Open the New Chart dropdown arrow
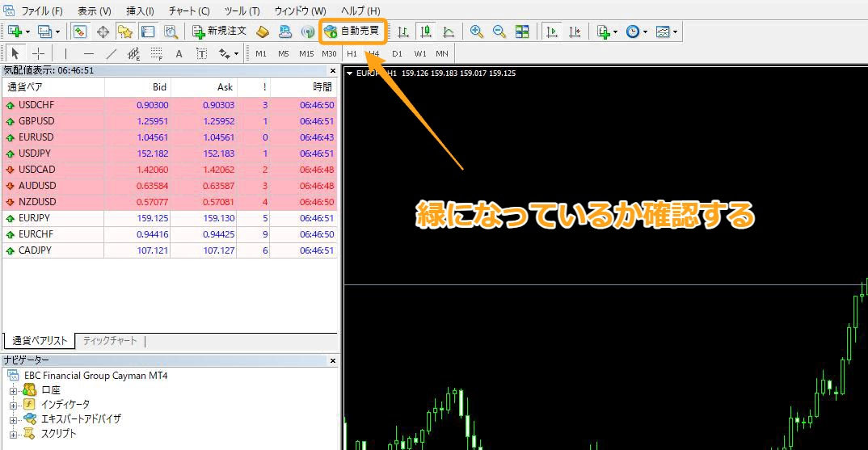 tap(27, 32)
